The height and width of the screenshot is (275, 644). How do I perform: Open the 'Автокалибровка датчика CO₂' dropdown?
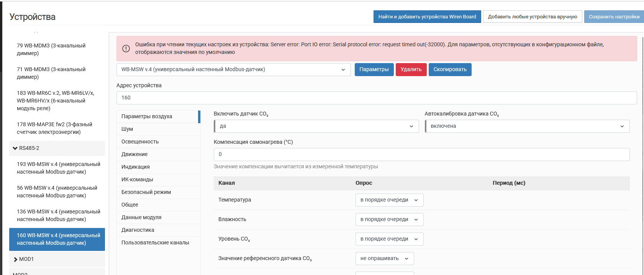[527, 126]
